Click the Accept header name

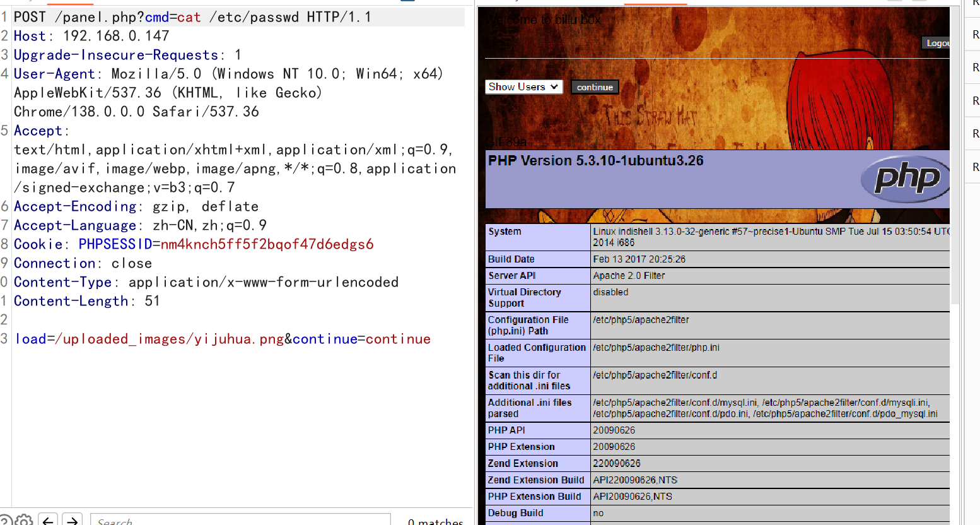coord(38,131)
